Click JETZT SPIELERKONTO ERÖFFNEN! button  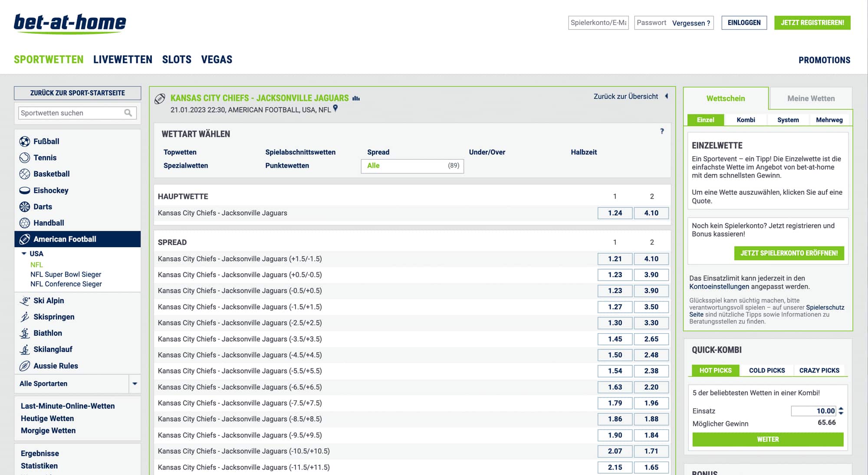[x=789, y=253]
